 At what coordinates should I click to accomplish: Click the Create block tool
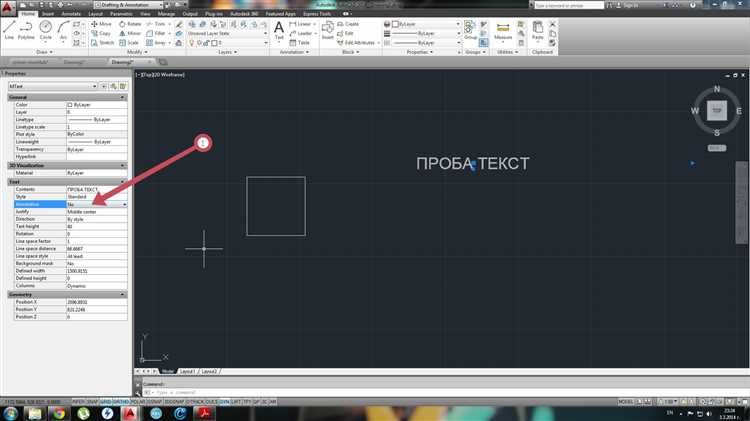click(348, 24)
